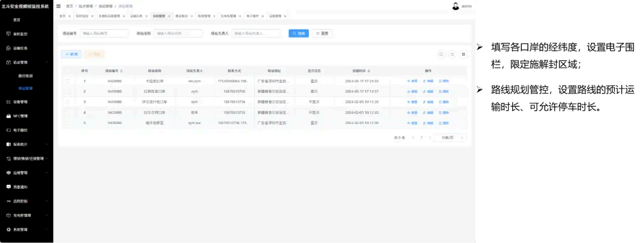The width and height of the screenshot is (644, 243).
Task: Toggle the select-all checkbox in table header
Action: (x=68, y=71)
